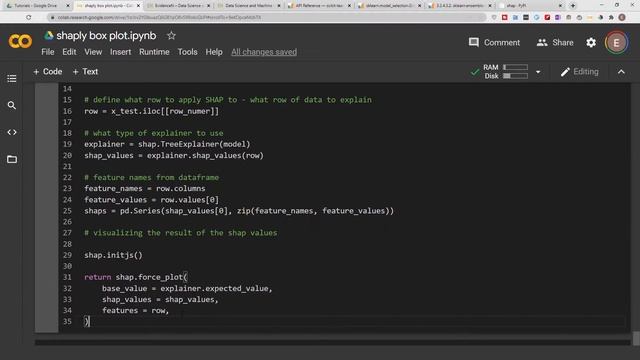Open the Colab settings gear

coord(591,42)
